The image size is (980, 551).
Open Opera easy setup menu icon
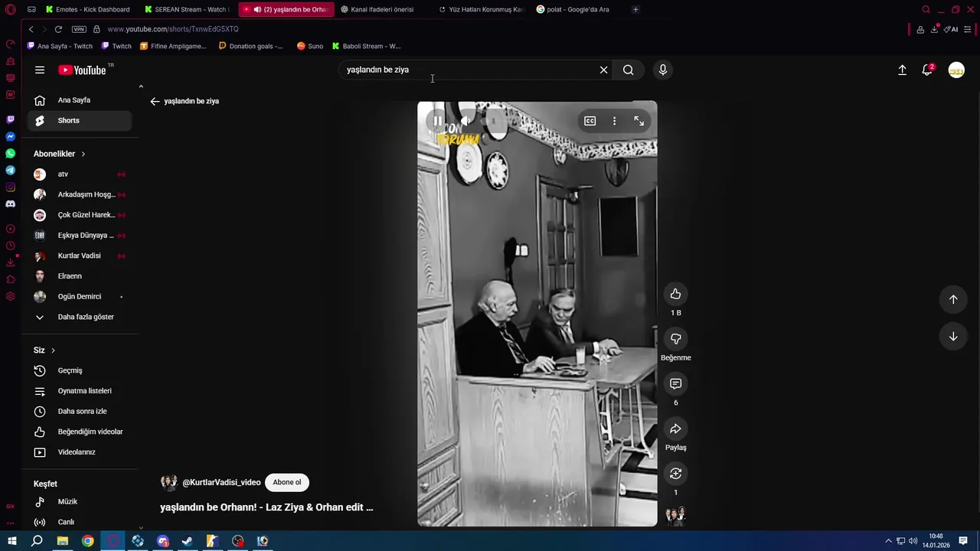[968, 29]
